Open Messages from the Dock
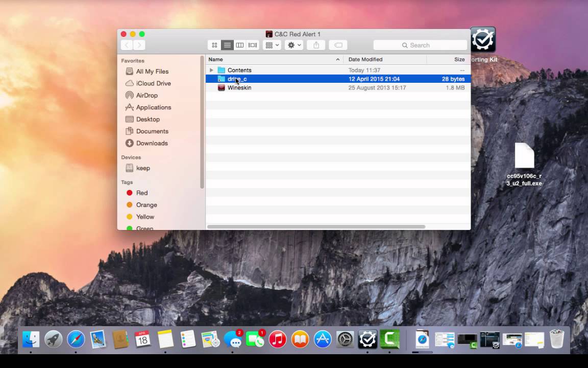Viewport: 588px width, 368px height. (233, 339)
